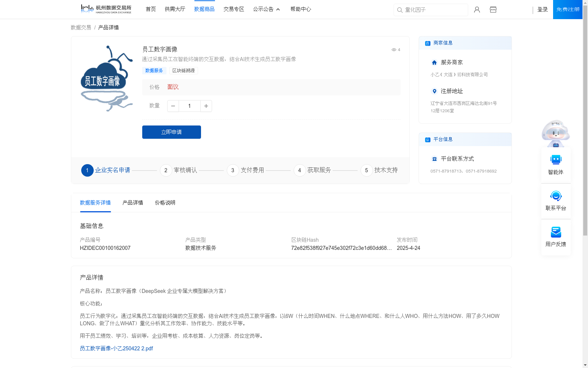Screen dimensions: 588x368
Task: Open 帮助中心 navigation item
Action: click(x=301, y=9)
